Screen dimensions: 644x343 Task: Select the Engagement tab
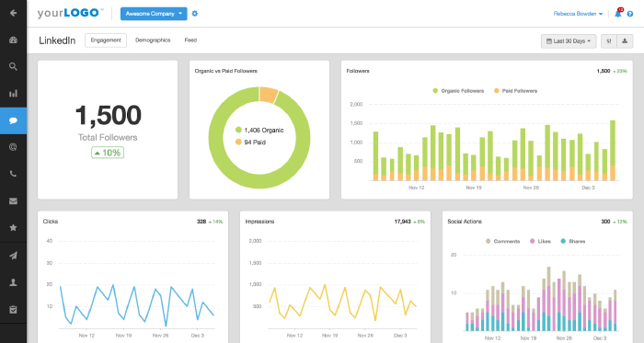106,40
